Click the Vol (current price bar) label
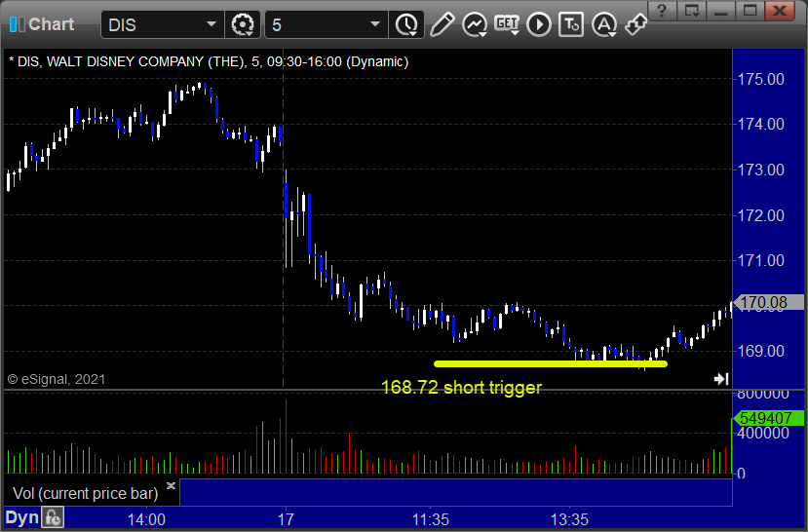Viewport: 808px width, 532px height. click(x=85, y=493)
